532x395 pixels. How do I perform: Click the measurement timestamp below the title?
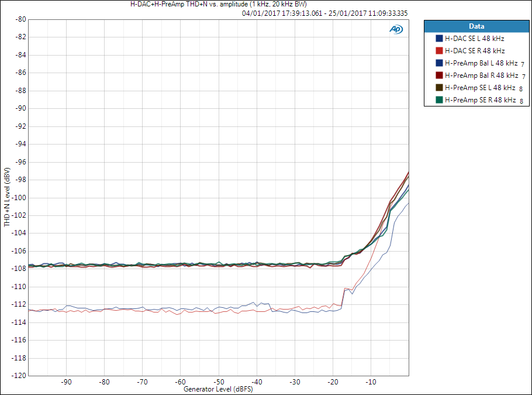coord(324,13)
